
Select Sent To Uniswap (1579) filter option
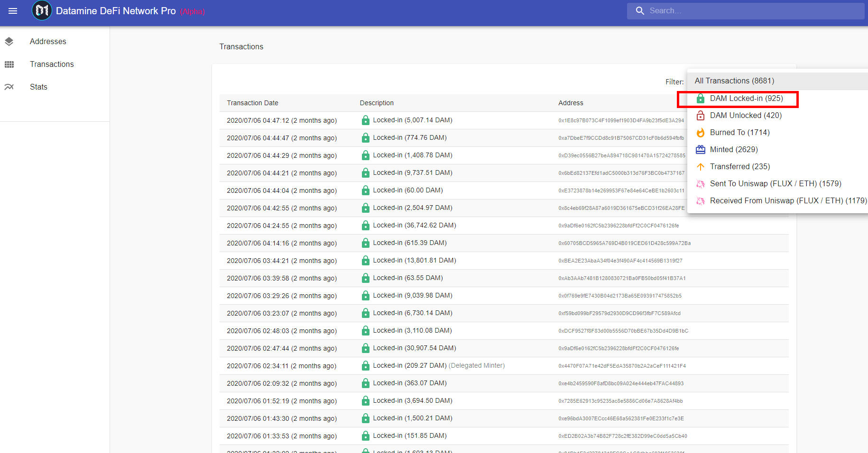(777, 184)
